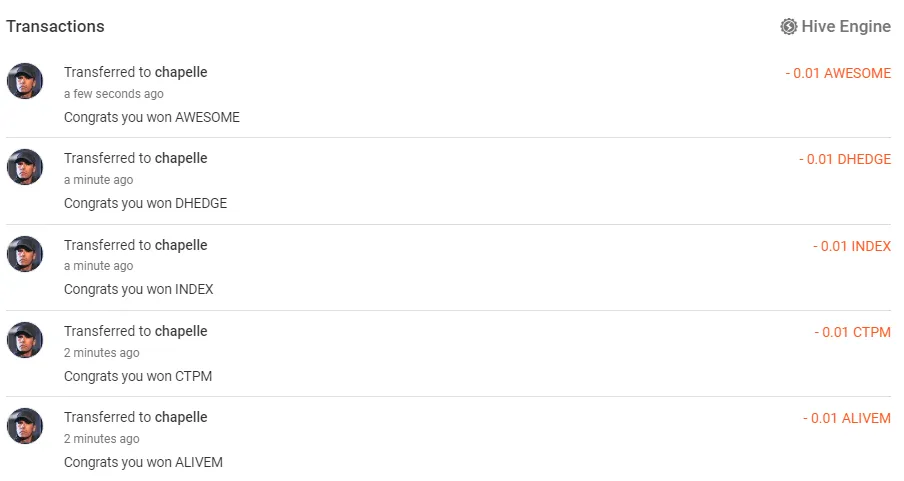Viewport: 904px width, 481px height.
Task: Select the 'Congrats you won CTPM' memo
Action: 138,376
